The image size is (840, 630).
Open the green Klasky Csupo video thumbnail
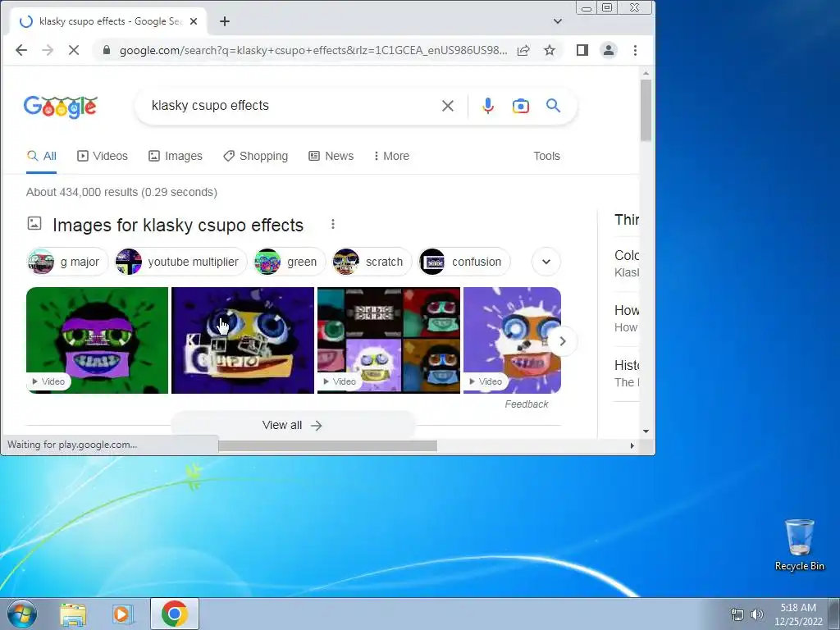coord(97,340)
